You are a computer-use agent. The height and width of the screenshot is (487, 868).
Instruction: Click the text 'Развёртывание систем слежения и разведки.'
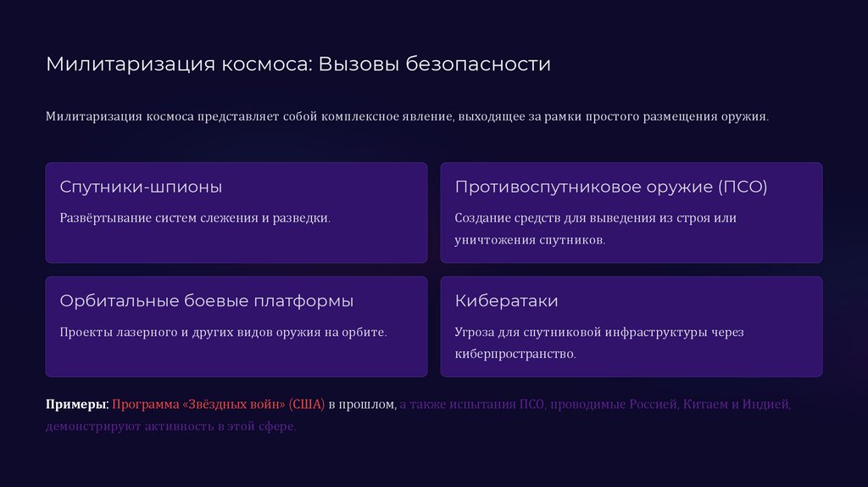pos(195,218)
